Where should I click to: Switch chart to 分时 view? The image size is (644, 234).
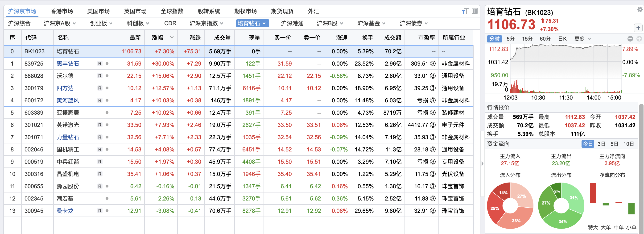point(494,39)
